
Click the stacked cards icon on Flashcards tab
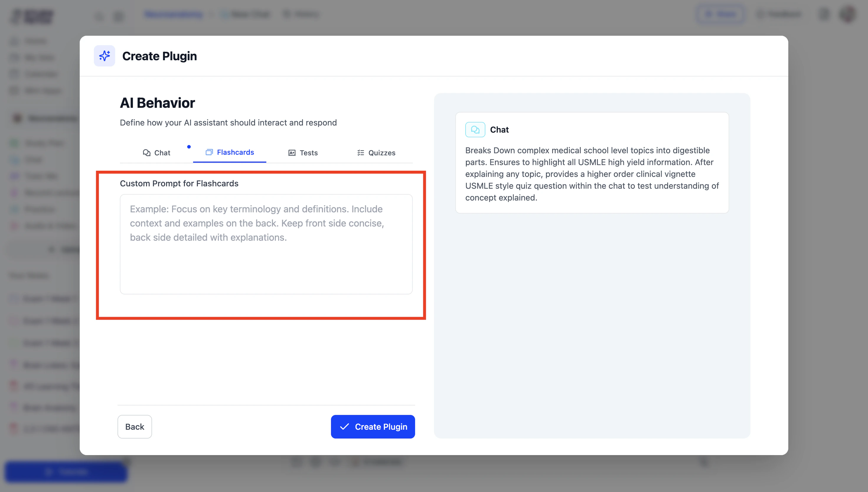point(209,152)
